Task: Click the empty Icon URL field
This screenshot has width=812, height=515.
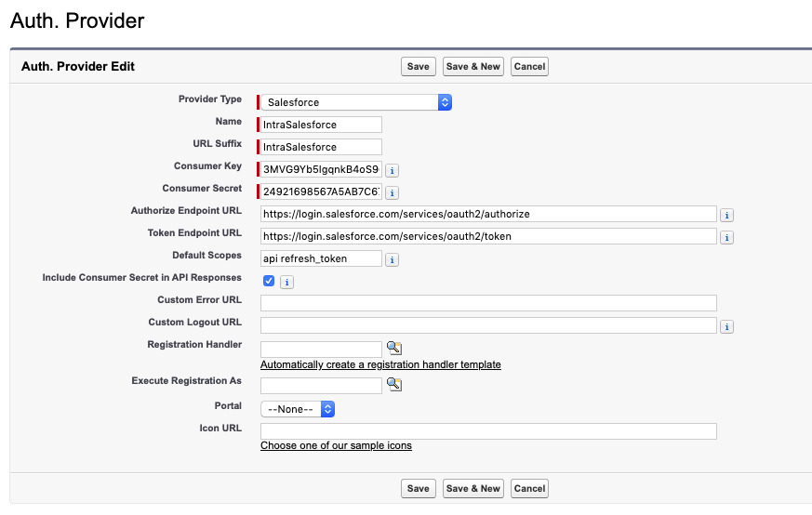Action: 488,431
